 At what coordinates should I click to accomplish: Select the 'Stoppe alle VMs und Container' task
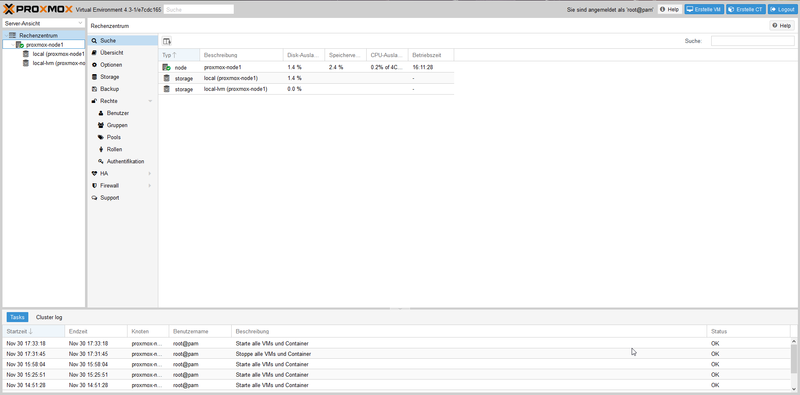[x=396, y=354]
